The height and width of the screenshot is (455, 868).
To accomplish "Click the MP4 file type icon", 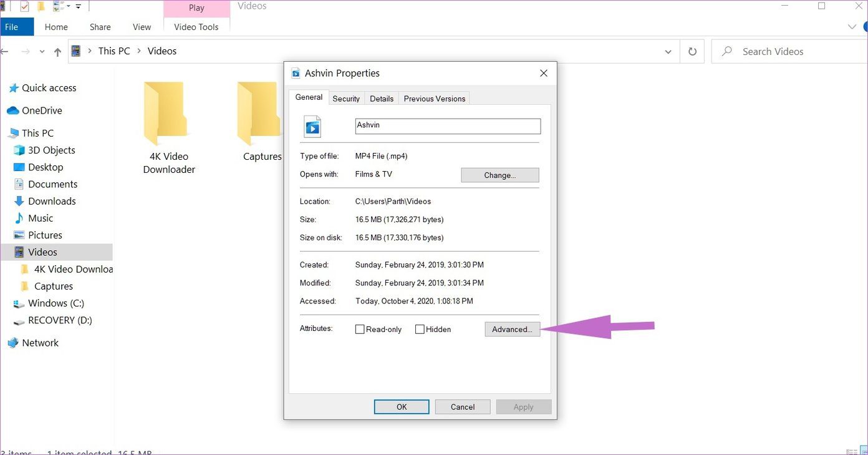I will click(x=312, y=126).
